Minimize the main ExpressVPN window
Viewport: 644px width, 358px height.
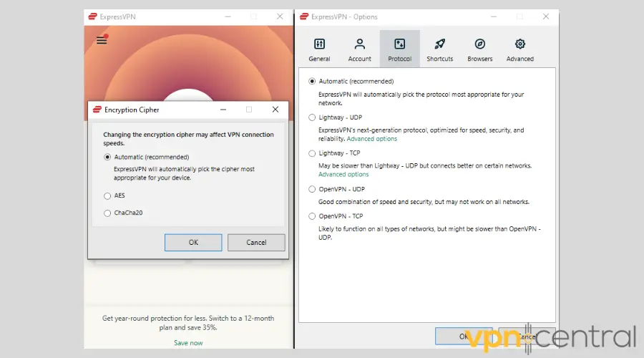click(228, 16)
